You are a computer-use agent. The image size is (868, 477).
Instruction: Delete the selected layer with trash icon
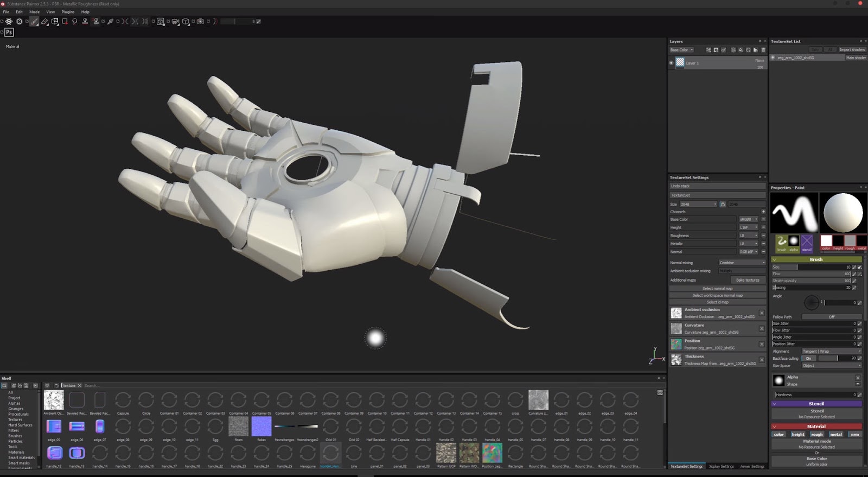coord(763,50)
